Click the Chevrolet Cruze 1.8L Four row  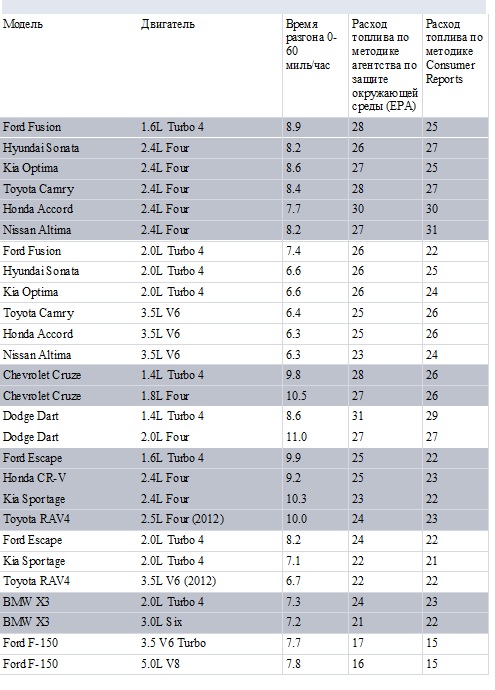(244, 396)
